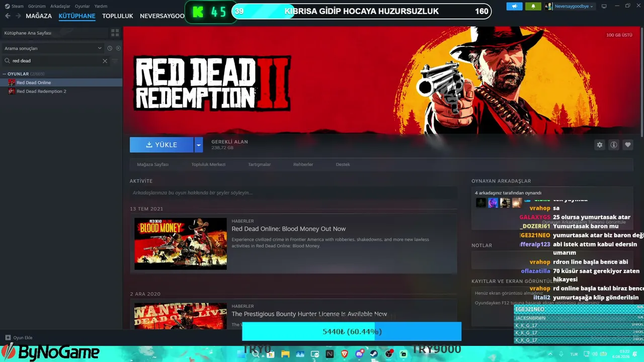Open the NEVERSAYGOODBYE profile tab
The height and width of the screenshot is (362, 644).
pos(162,16)
